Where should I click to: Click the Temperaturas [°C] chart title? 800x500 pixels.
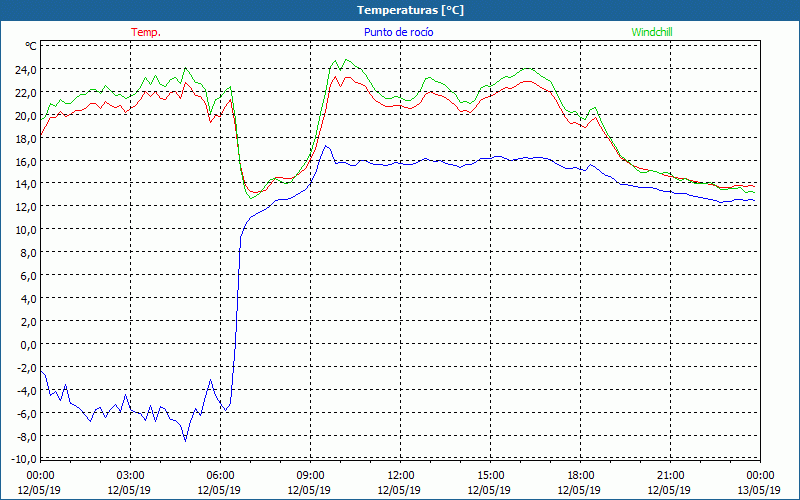click(x=410, y=10)
